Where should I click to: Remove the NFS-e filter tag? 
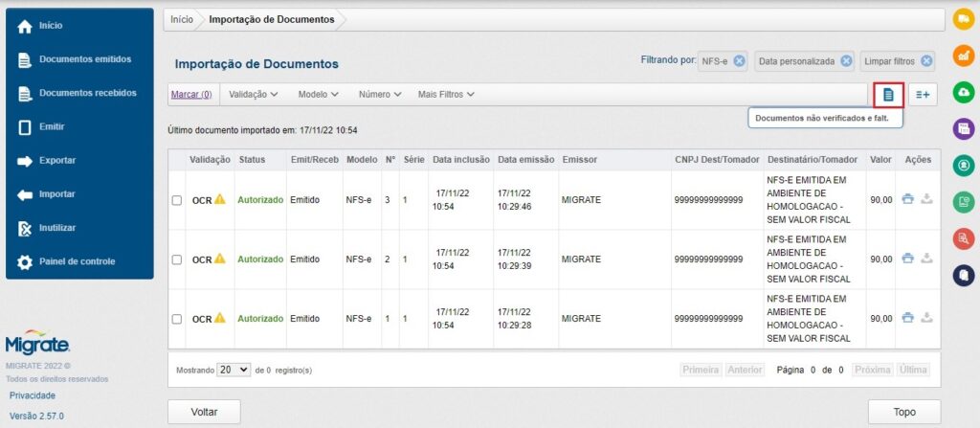pyautogui.click(x=739, y=61)
